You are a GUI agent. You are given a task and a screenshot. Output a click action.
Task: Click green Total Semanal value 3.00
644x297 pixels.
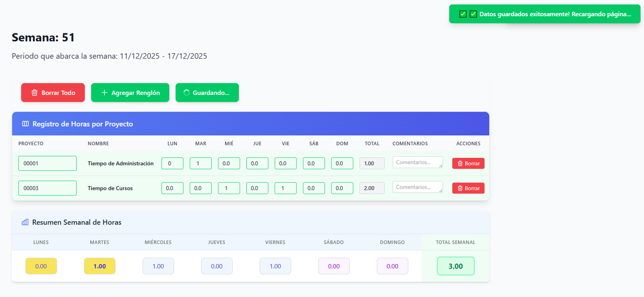point(455,266)
